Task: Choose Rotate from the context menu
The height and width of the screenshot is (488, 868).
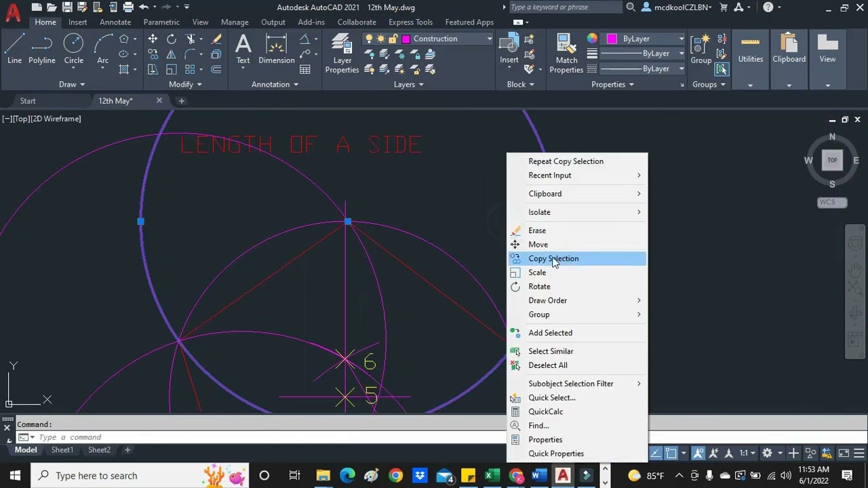Action: 577,287
